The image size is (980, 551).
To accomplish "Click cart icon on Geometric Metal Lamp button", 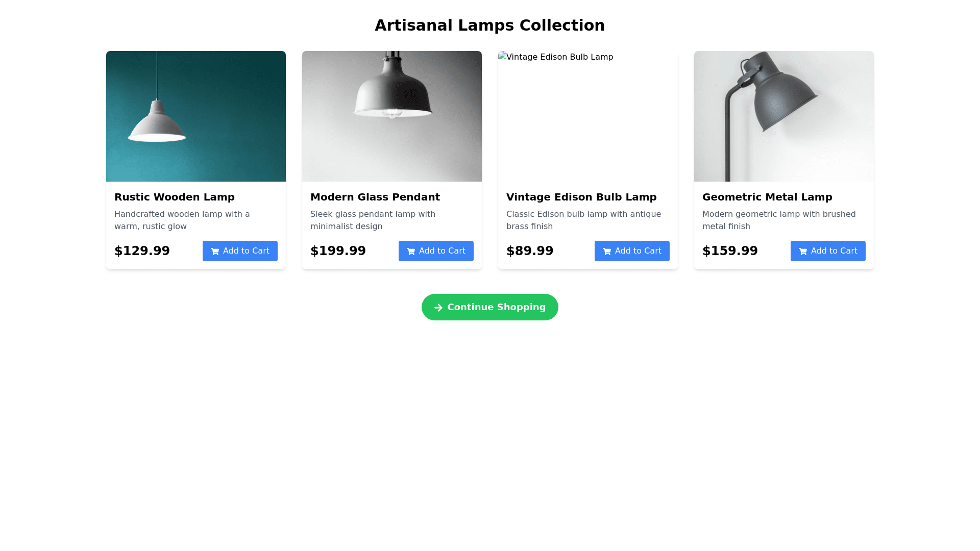I will [803, 252].
